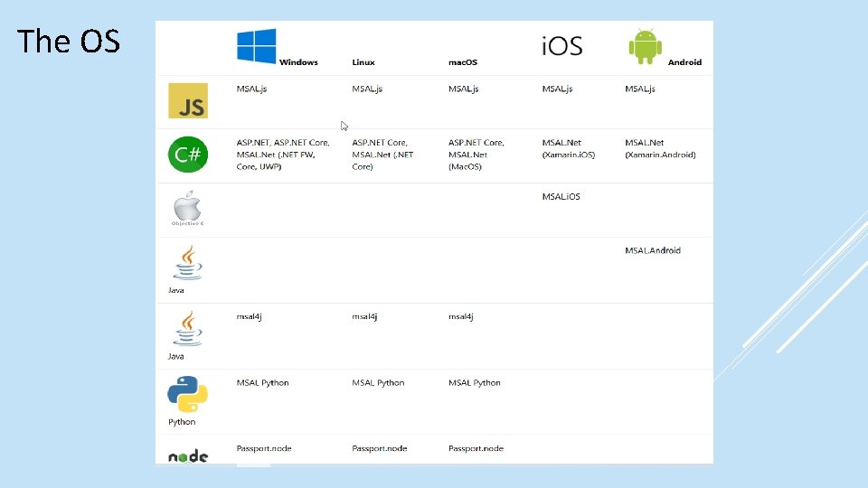The height and width of the screenshot is (488, 868).
Task: Click the Java icon in the MSAL.Android row
Action: (188, 262)
